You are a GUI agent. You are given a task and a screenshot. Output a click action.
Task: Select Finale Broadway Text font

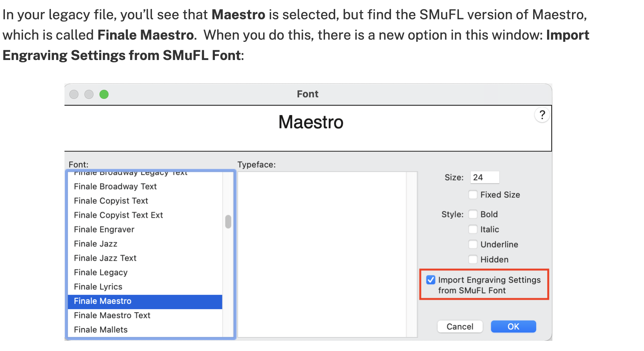[115, 186]
